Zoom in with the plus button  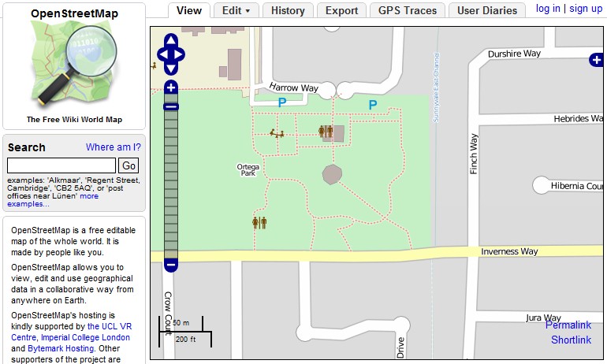pos(171,87)
